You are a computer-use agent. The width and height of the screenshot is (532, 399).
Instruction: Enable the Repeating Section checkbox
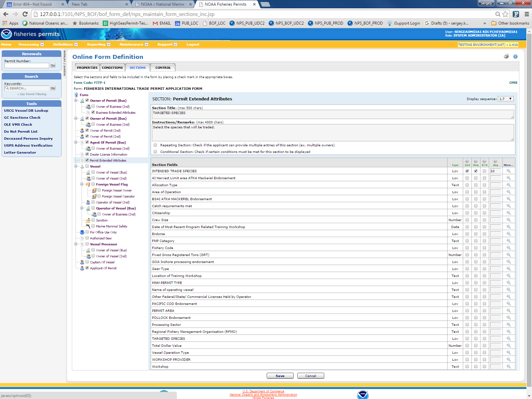(155, 145)
